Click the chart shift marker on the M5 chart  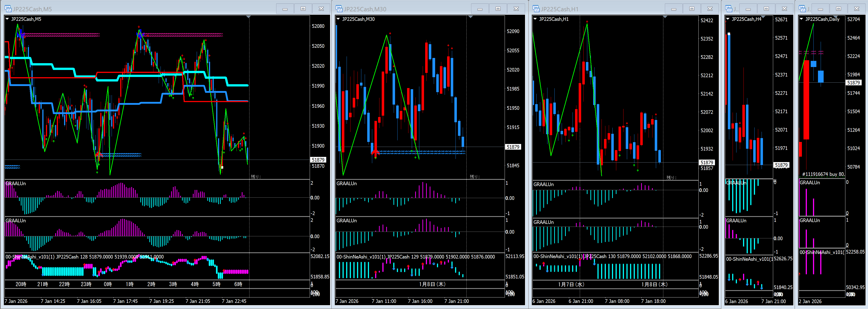248,17
